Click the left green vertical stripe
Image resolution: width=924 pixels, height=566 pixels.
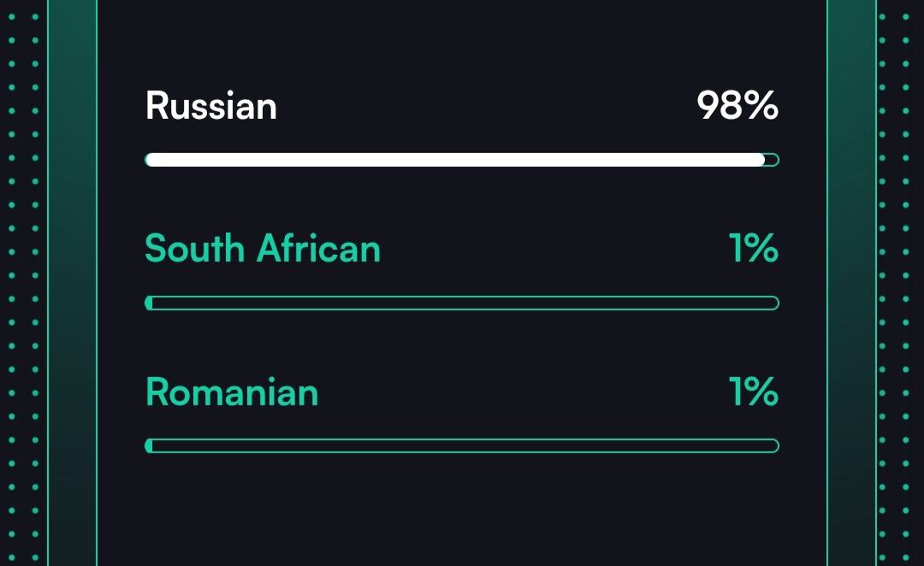click(x=72, y=282)
